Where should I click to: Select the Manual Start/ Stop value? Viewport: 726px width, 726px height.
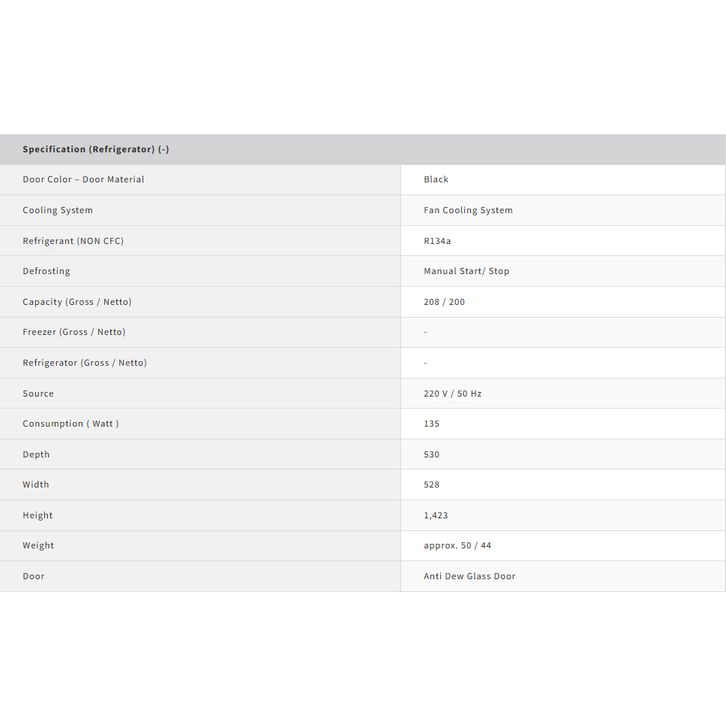(x=466, y=271)
